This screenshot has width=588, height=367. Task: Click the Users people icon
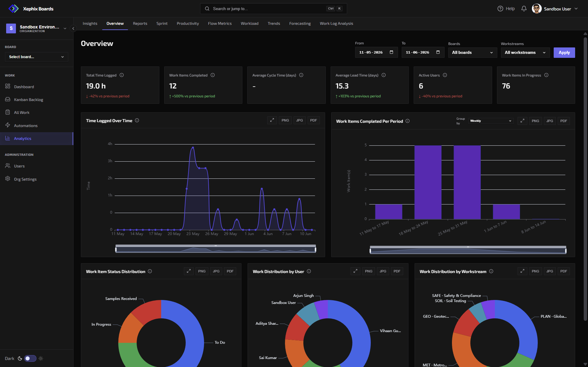8,166
